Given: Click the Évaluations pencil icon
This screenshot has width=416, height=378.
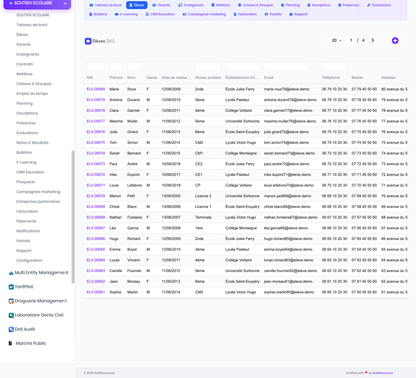Looking at the screenshot, I should click(x=369, y=5).
